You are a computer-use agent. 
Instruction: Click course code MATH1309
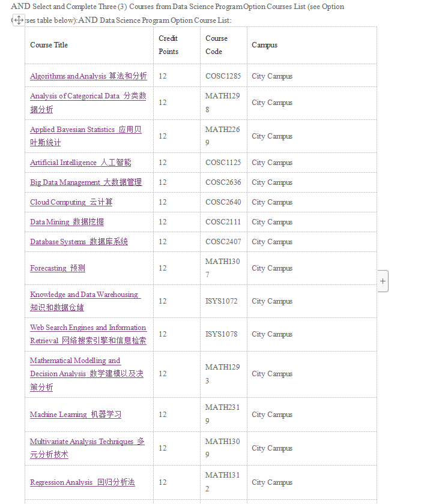click(223, 448)
